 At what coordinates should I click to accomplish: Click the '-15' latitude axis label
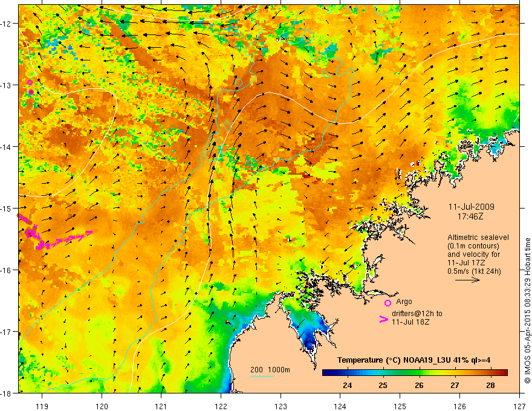[x=6, y=208]
